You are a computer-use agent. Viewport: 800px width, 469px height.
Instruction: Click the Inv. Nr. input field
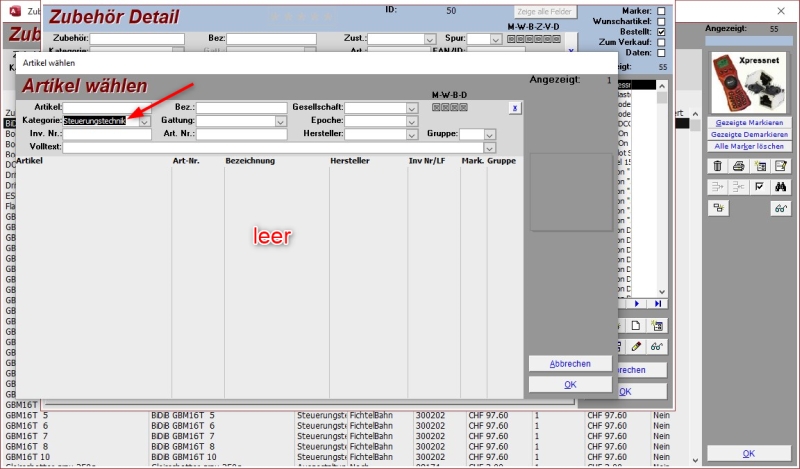[x=107, y=134]
